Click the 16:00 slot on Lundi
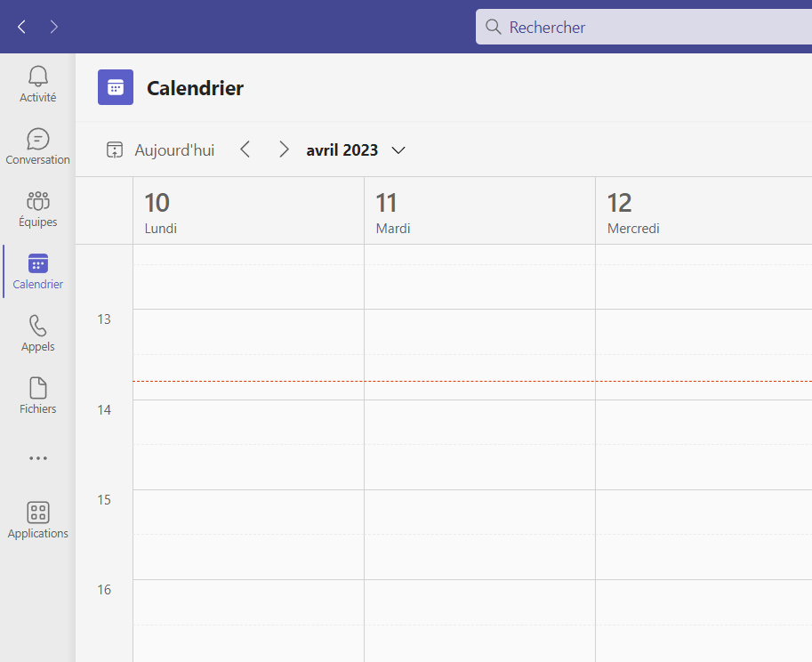 pos(248,601)
